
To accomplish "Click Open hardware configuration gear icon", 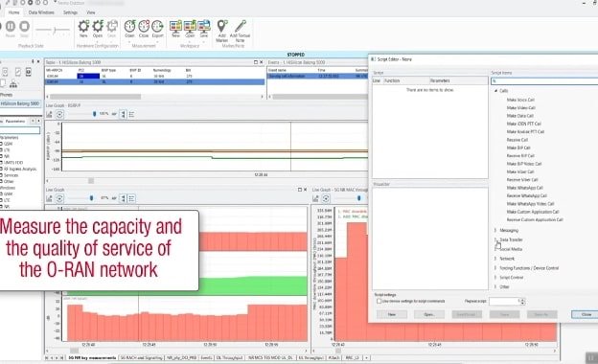I will click(98, 26).
